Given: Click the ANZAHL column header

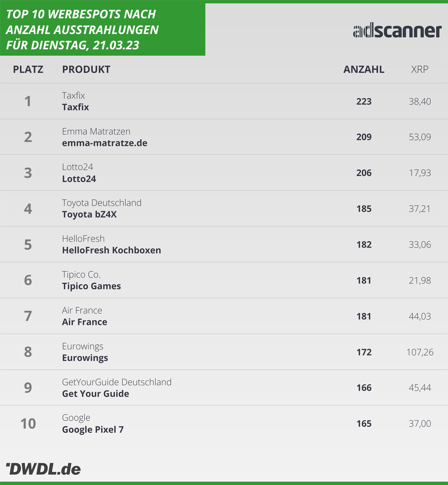Looking at the screenshot, I should coord(364,69).
